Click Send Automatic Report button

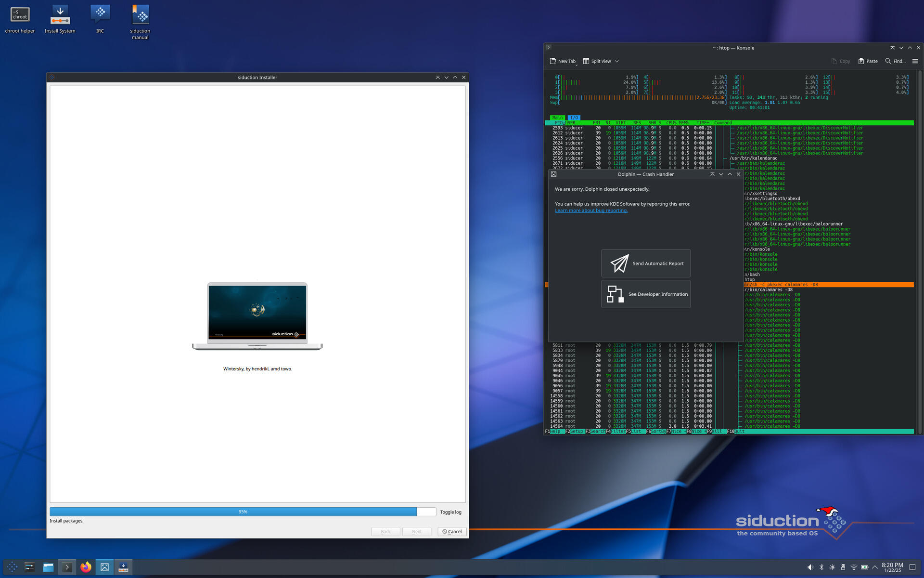tap(646, 263)
